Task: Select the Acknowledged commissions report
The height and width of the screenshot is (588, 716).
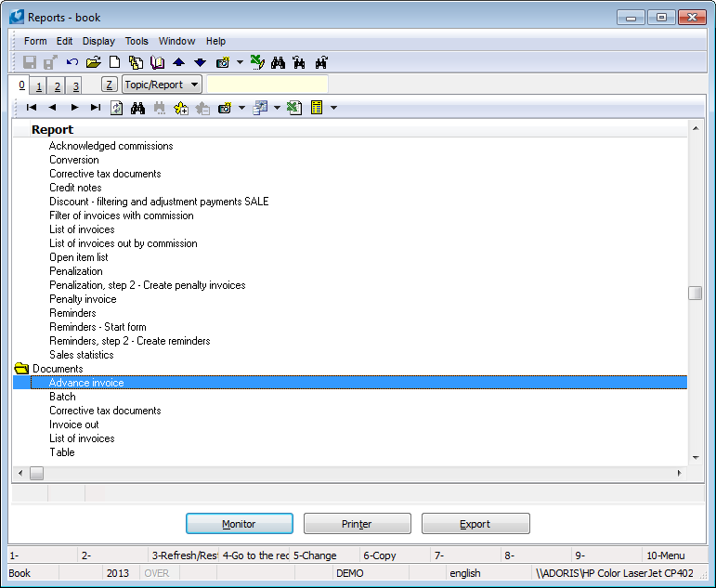Action: point(111,146)
